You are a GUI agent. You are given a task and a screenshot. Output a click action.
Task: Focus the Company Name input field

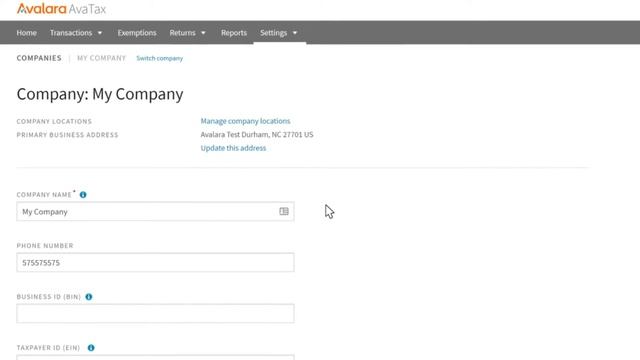[155, 211]
